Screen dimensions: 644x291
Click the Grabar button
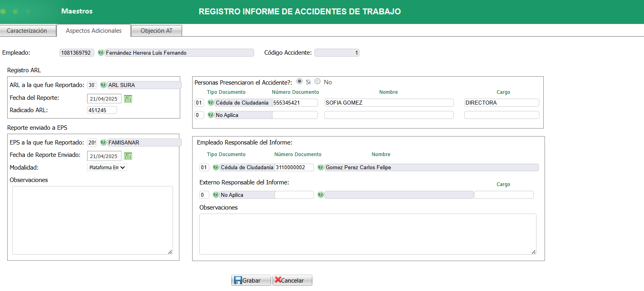251,280
